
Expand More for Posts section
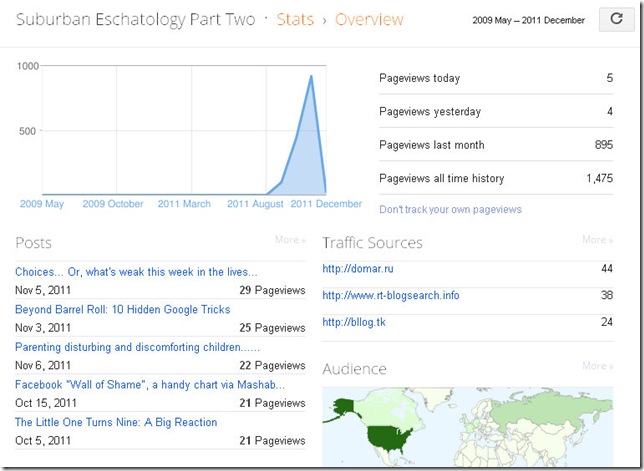[x=290, y=240]
